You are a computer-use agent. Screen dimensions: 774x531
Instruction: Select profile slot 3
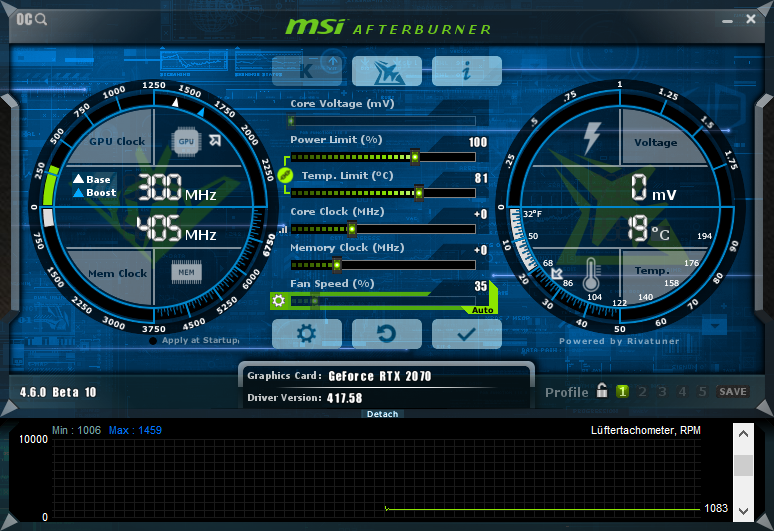pyautogui.click(x=662, y=392)
